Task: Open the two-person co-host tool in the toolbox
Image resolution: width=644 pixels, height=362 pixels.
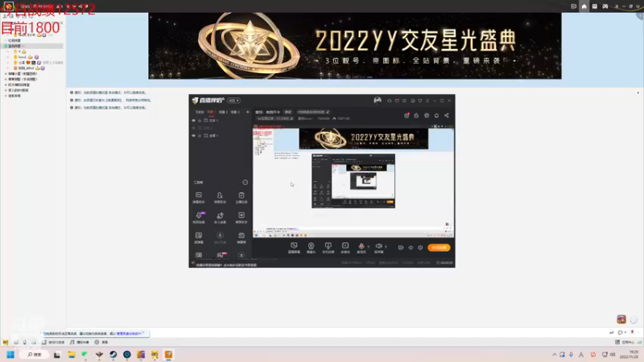Action: click(220, 217)
